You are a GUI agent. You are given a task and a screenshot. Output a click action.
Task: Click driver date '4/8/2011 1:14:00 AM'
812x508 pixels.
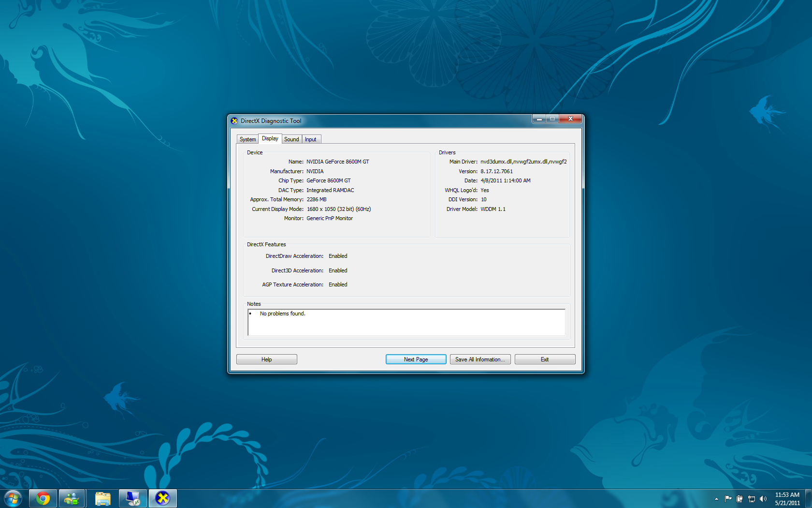point(506,180)
